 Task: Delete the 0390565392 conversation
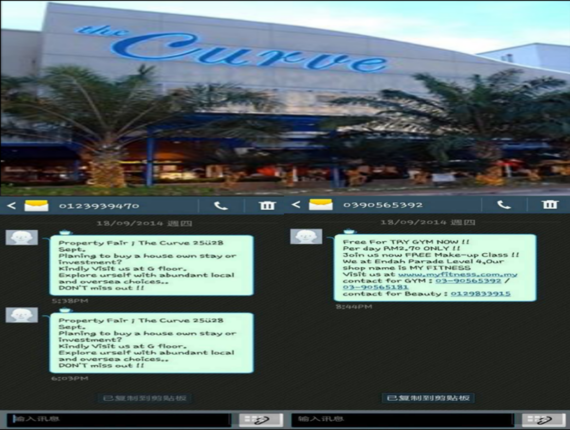pyautogui.click(x=550, y=205)
